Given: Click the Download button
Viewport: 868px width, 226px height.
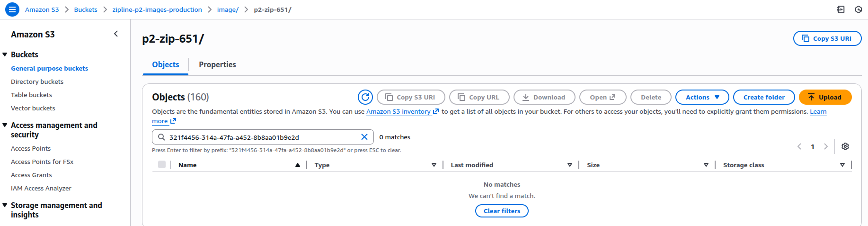Looking at the screenshot, I should (x=544, y=97).
